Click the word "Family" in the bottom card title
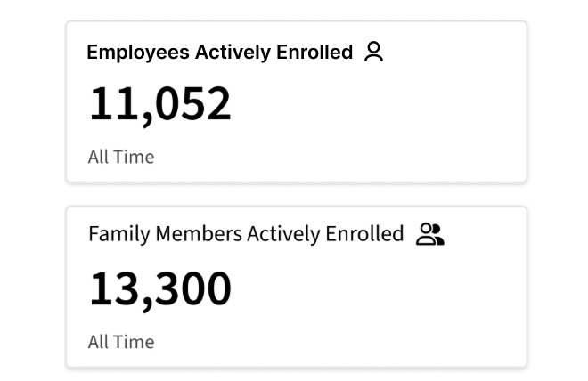Image resolution: width=588 pixels, height=381 pixels. click(x=118, y=234)
